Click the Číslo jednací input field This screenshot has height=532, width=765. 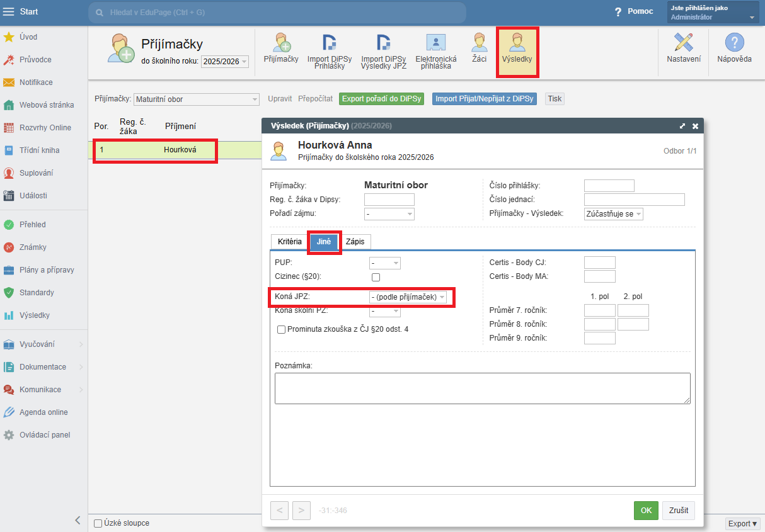(634, 200)
